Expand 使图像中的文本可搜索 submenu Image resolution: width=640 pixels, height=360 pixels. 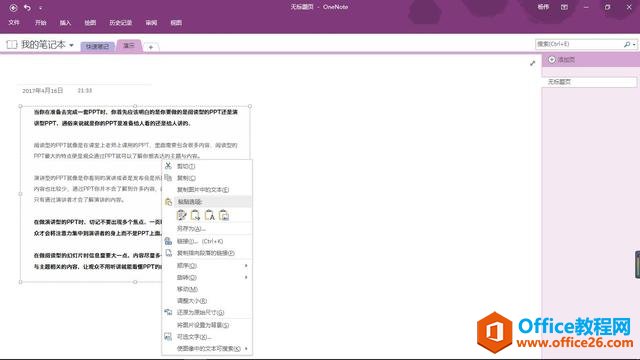[x=207, y=349]
